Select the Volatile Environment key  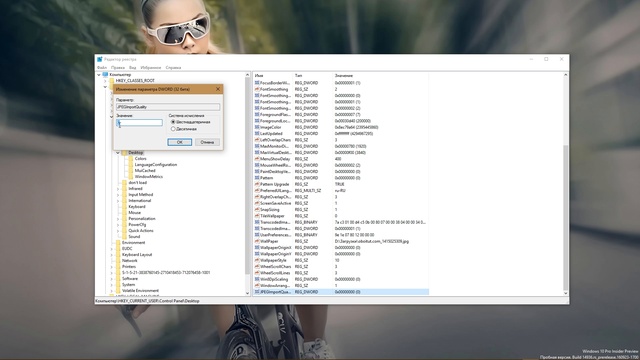pyautogui.click(x=140, y=291)
